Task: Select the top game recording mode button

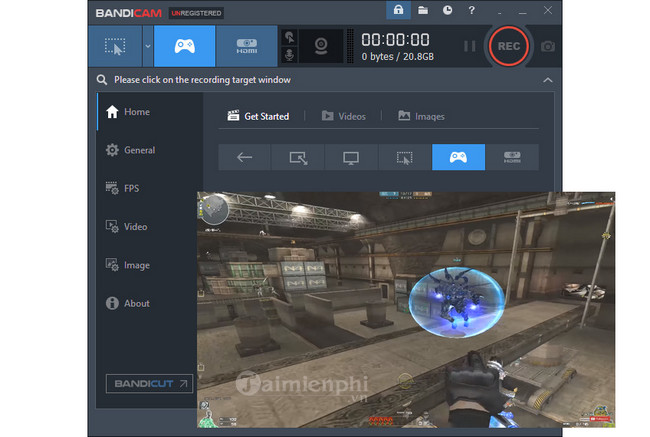Action: [184, 46]
